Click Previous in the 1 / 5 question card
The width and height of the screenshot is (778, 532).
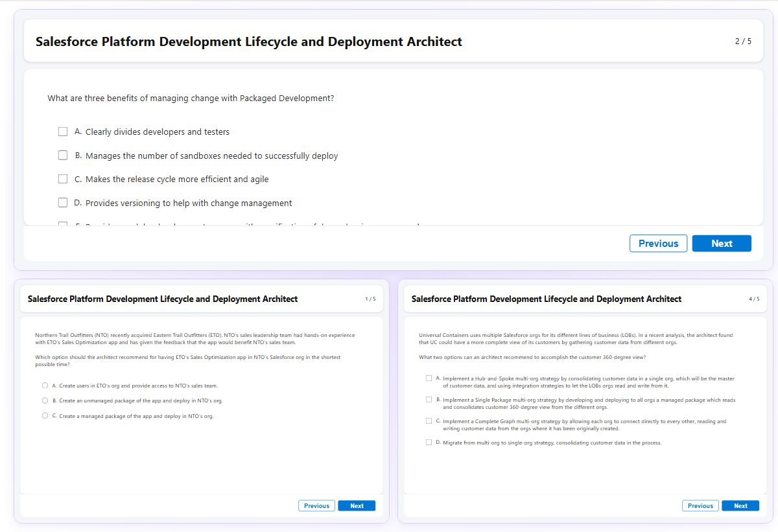click(316, 506)
